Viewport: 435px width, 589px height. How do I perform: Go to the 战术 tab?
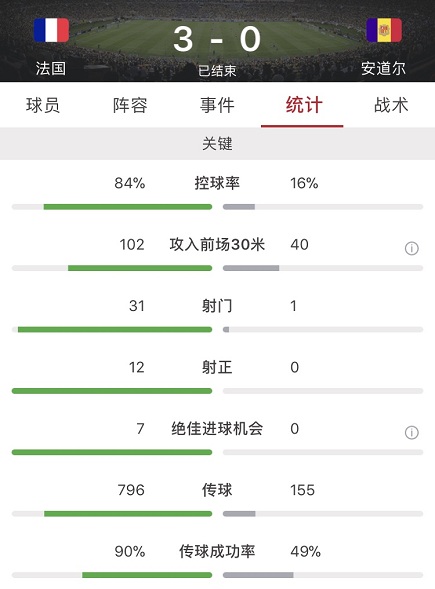(391, 105)
